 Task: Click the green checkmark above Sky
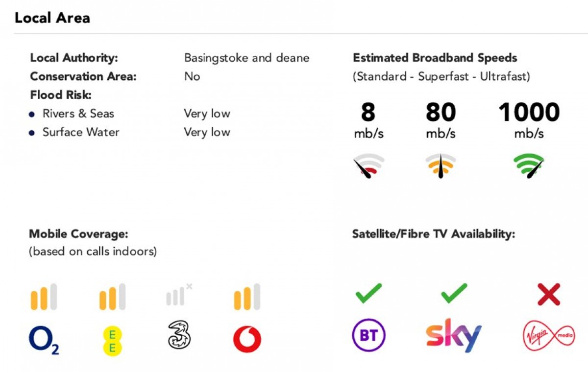pyautogui.click(x=454, y=294)
